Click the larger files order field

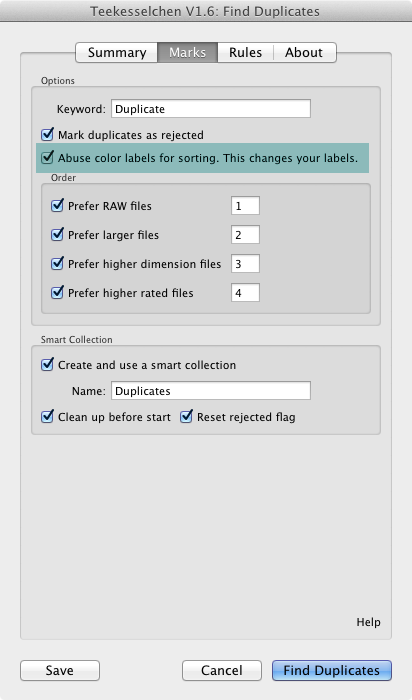pyautogui.click(x=245, y=235)
